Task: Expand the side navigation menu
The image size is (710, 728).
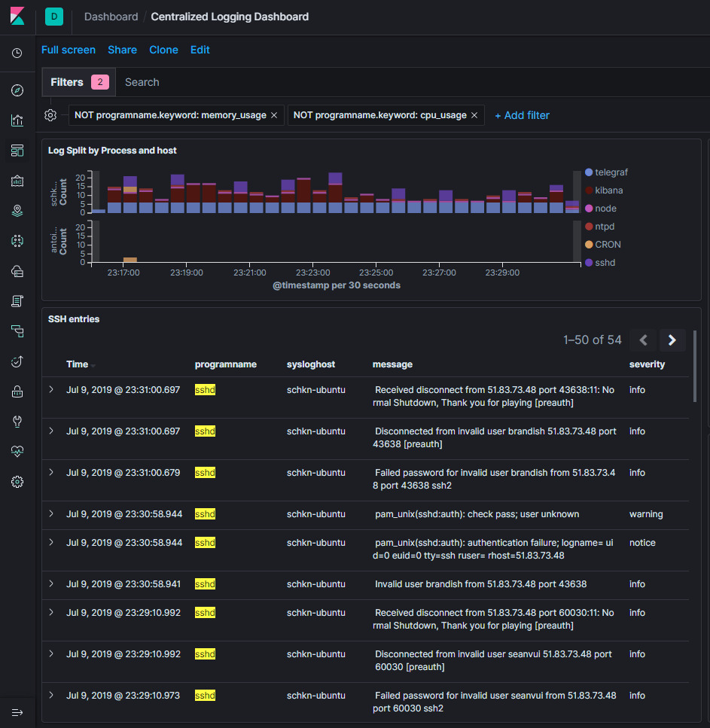Action: tap(17, 712)
